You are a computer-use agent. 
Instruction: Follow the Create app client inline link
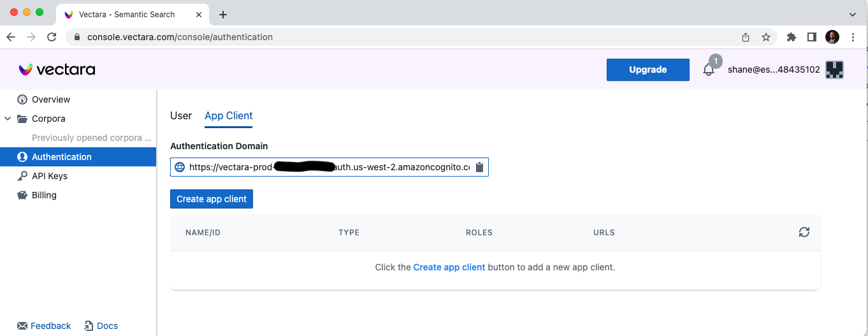click(x=449, y=267)
